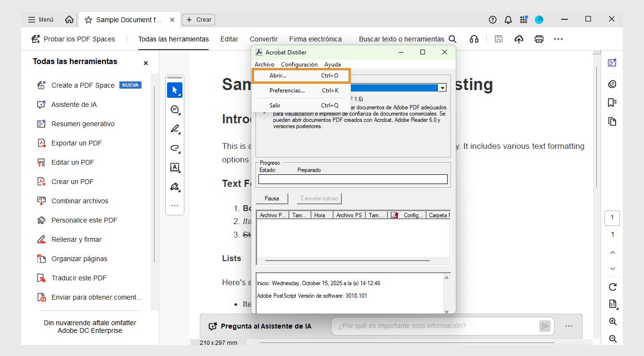This screenshot has height=356, width=644.
Task: Click the rotate page icon
Action: pyautogui.click(x=613, y=287)
